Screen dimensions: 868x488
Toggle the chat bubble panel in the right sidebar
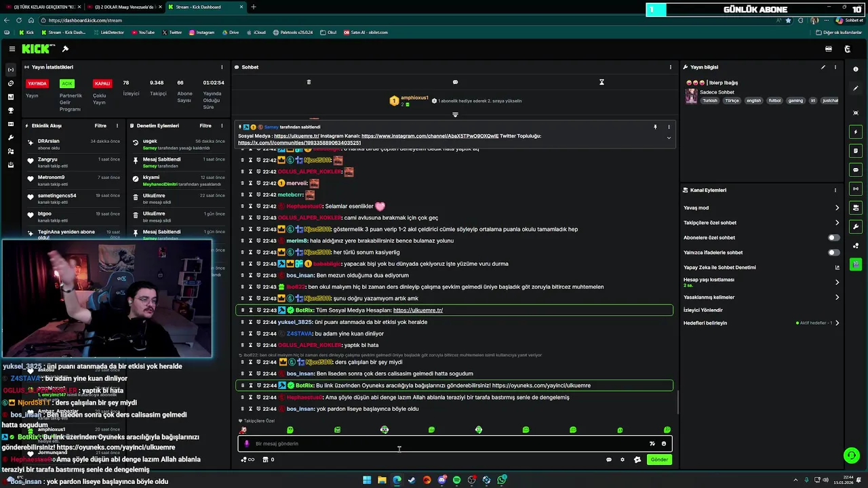point(856,169)
